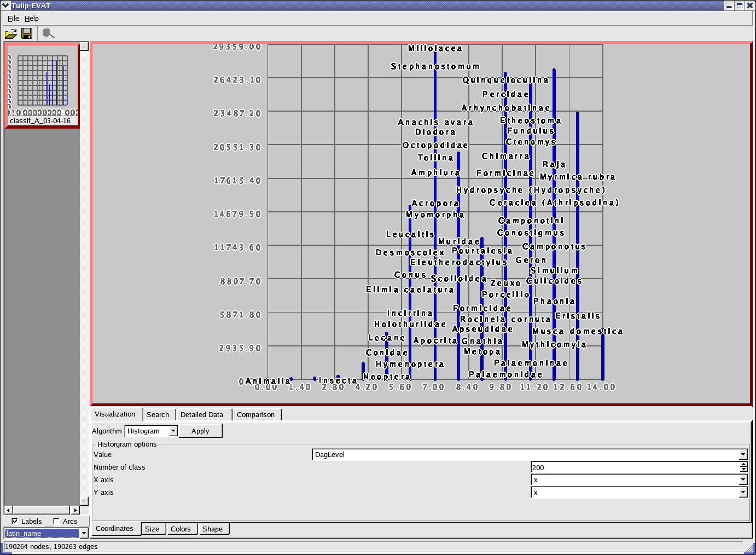
Task: Select the Colors tab
Action: click(x=181, y=529)
